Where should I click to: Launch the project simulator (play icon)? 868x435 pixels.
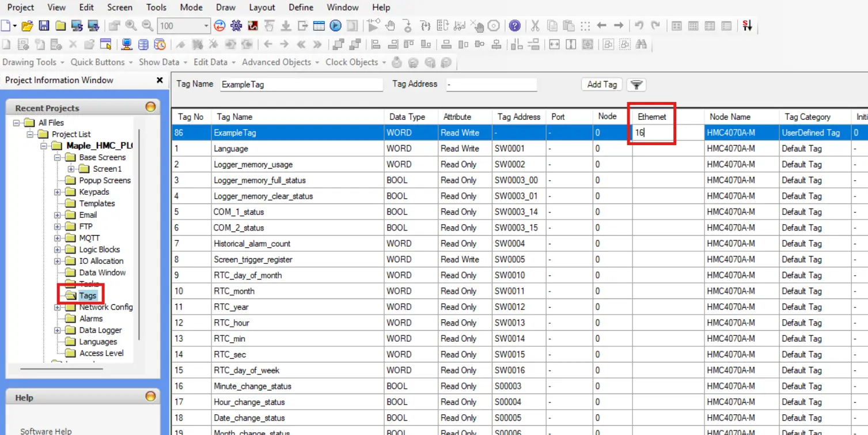pos(335,25)
